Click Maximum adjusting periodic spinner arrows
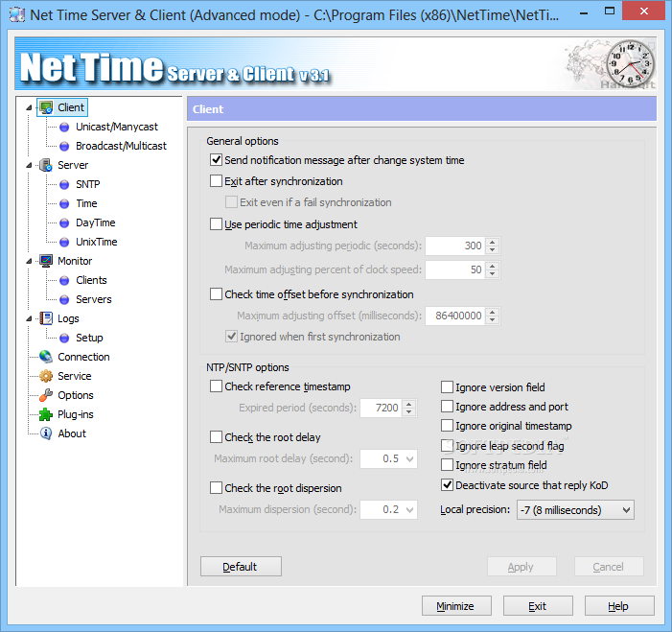Viewport: 672px width, 632px height. [x=493, y=246]
